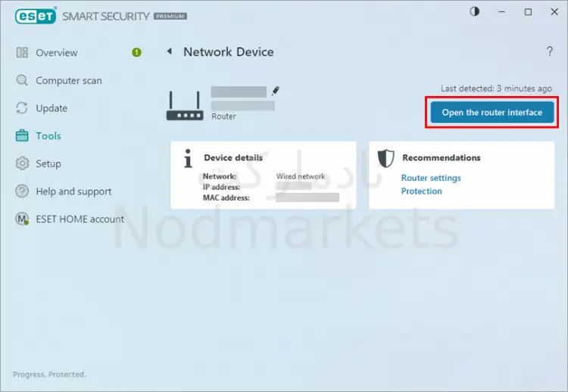The image size is (568, 392).
Task: Click the 'Device details' heading
Action: point(233,158)
